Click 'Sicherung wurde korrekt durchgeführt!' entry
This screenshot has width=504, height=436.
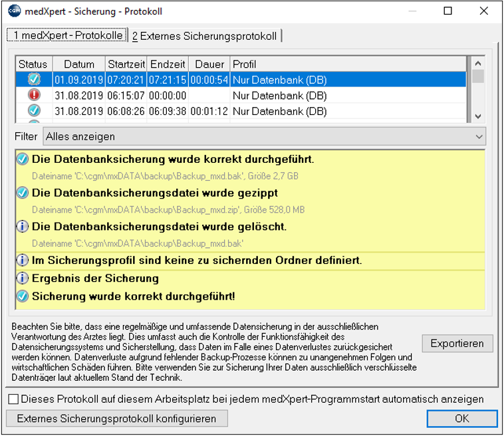click(x=134, y=296)
